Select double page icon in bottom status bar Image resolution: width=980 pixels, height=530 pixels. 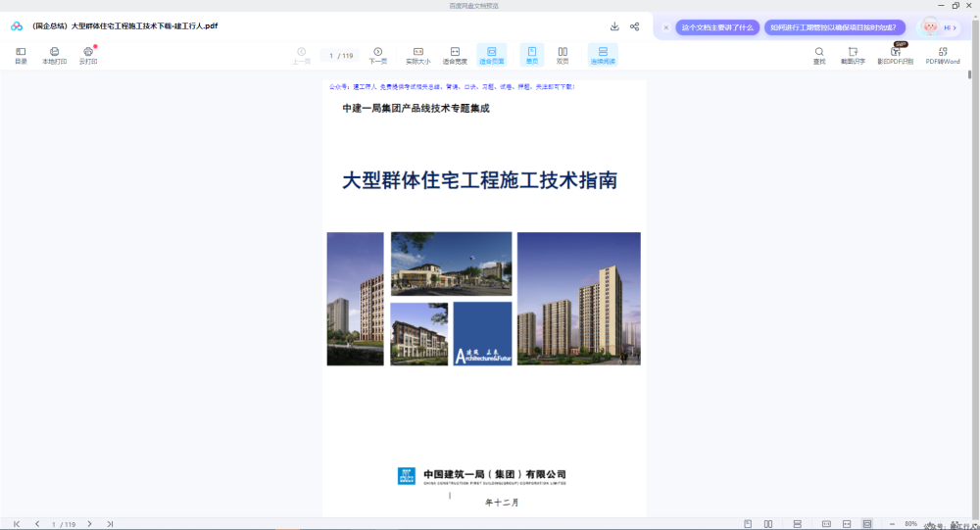pos(768,524)
